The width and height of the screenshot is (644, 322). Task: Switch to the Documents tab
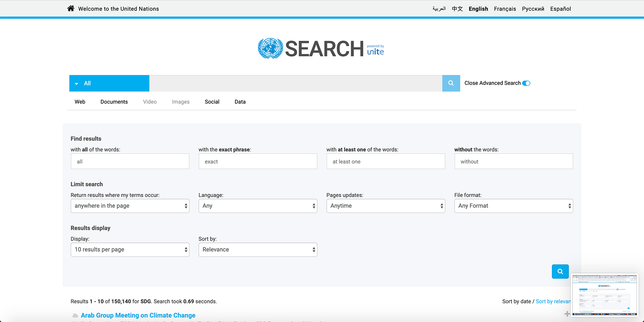114,102
